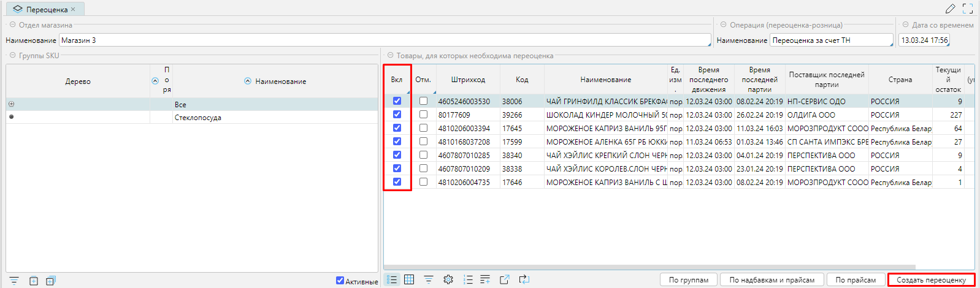
Task: Check Отм. box for ЧАЙ ГРИНФИЛД КЛАССИК row
Action: point(423,101)
